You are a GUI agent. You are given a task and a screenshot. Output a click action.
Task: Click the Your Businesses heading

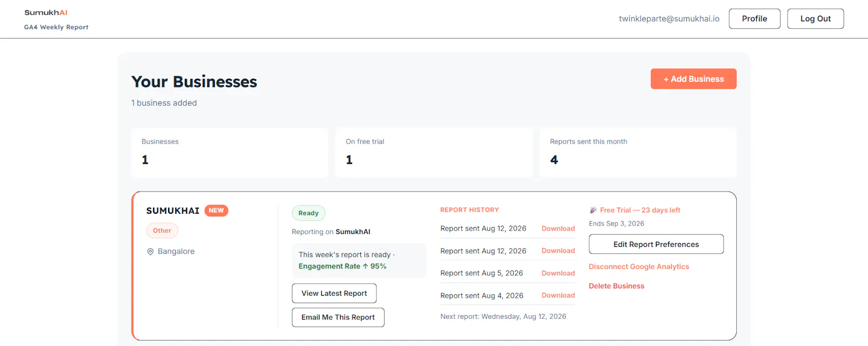194,81
